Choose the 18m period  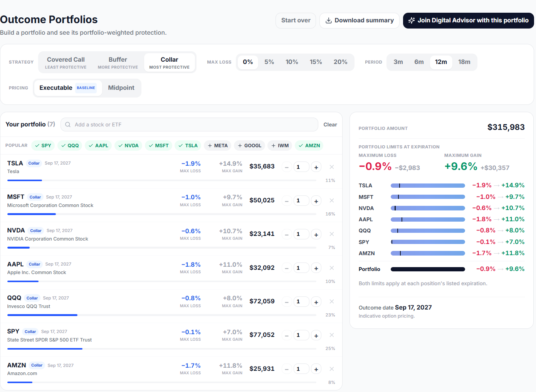pyautogui.click(x=464, y=62)
